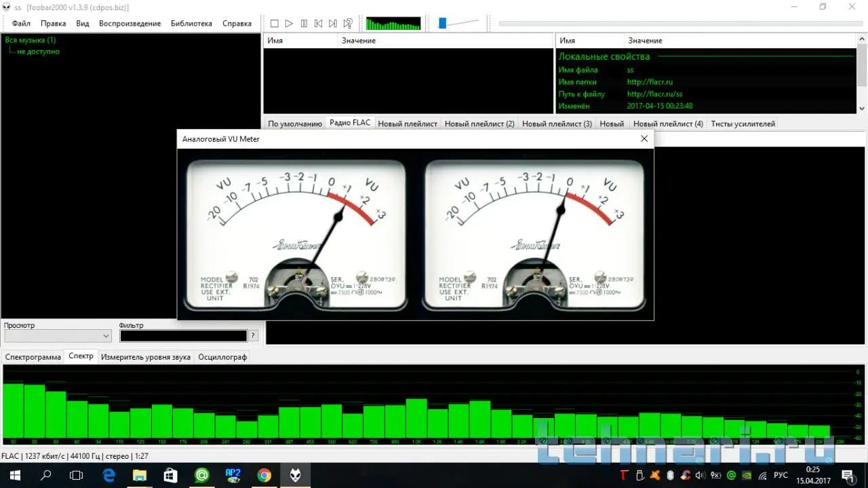The image size is (868, 488).
Task: Pause playback with the Pause button
Action: [304, 24]
